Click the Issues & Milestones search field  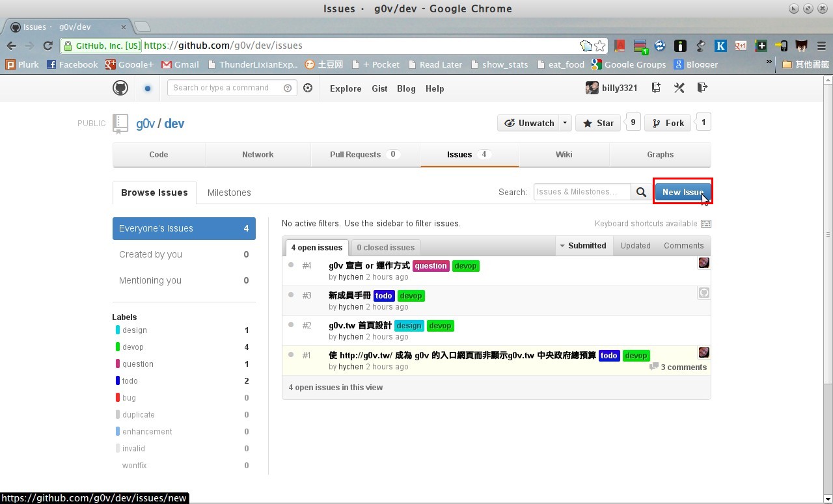(582, 192)
